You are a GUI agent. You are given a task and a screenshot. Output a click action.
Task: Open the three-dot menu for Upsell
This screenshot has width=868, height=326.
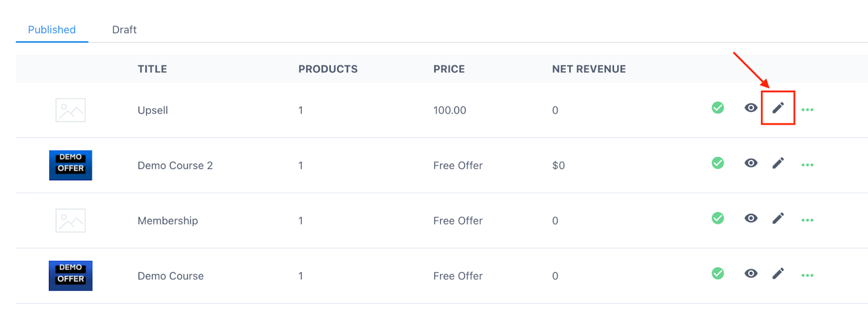(x=807, y=110)
